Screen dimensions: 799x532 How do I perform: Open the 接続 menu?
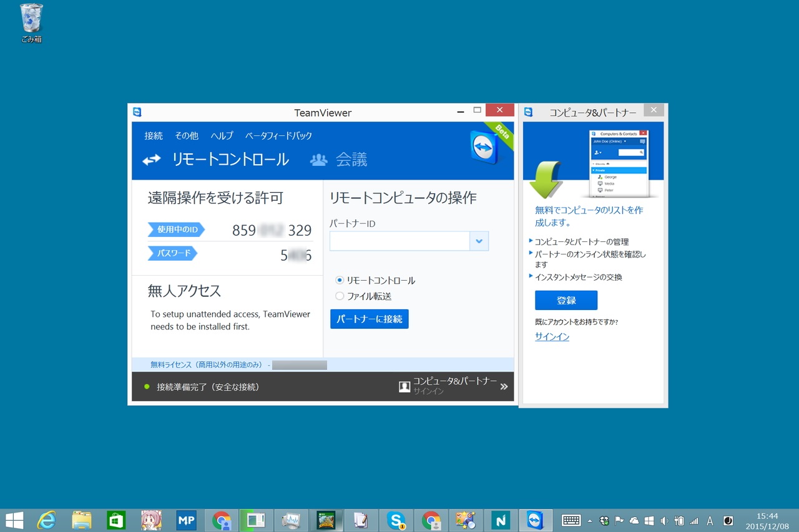[x=154, y=135]
